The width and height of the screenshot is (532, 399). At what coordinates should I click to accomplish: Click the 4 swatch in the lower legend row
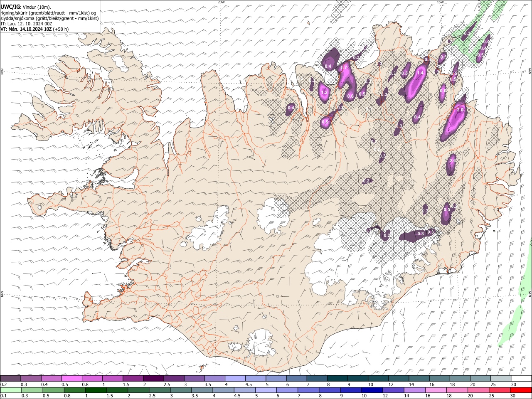coord(223,390)
